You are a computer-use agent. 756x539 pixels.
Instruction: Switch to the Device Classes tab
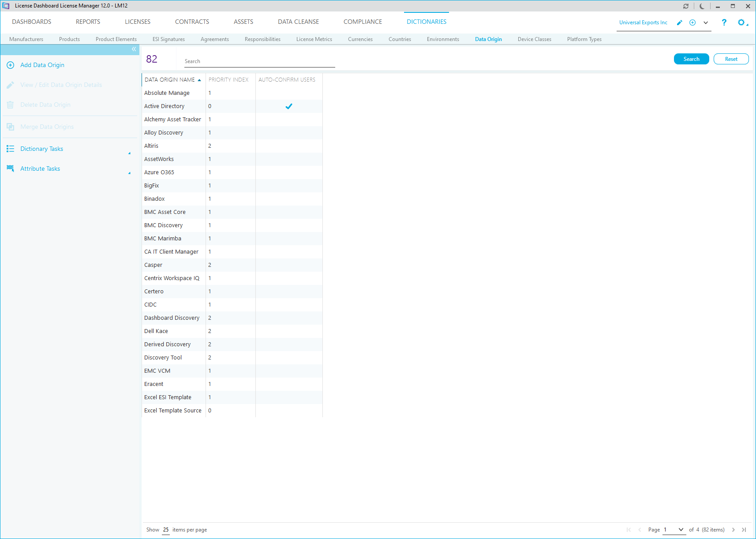[535, 39]
